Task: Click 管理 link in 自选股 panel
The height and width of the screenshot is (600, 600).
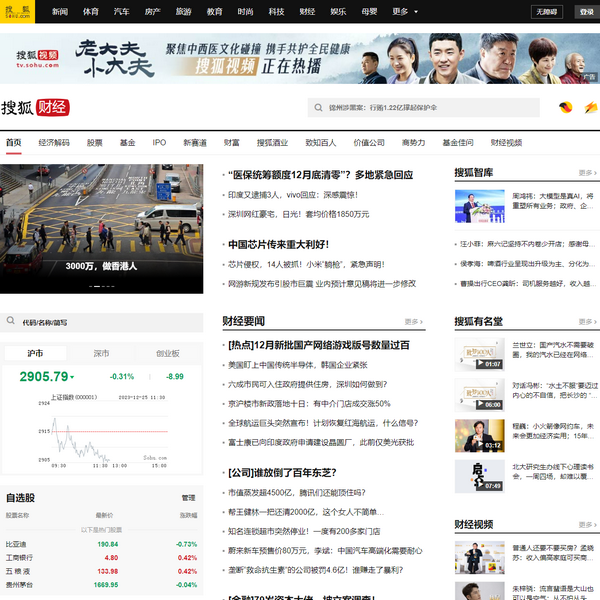Action: (x=188, y=497)
